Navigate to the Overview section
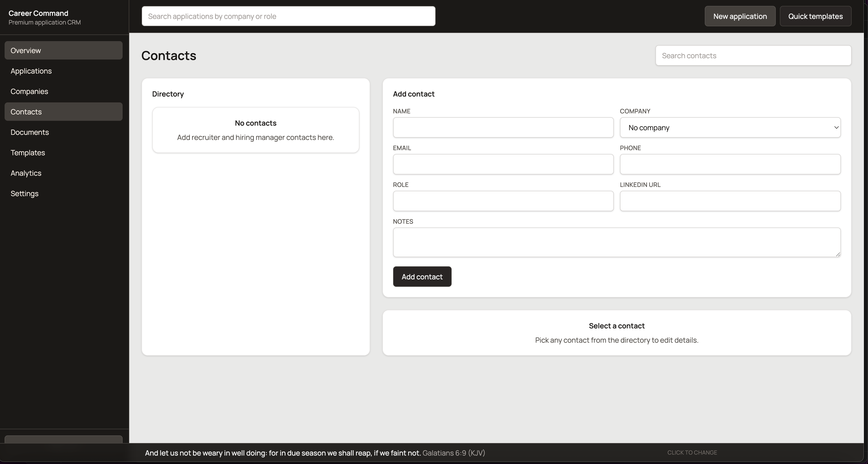Viewport: 868px width, 464px height. click(x=63, y=50)
